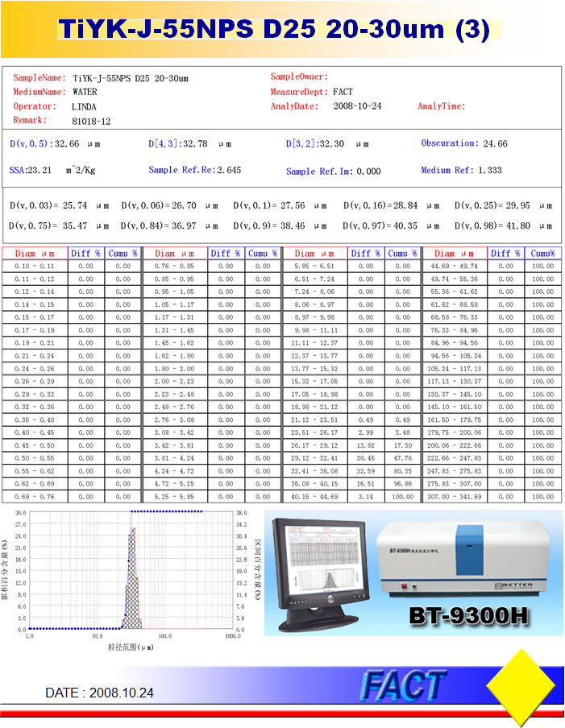The height and width of the screenshot is (728, 565).
Task: Select the diff value 16.51
Action: click(365, 484)
